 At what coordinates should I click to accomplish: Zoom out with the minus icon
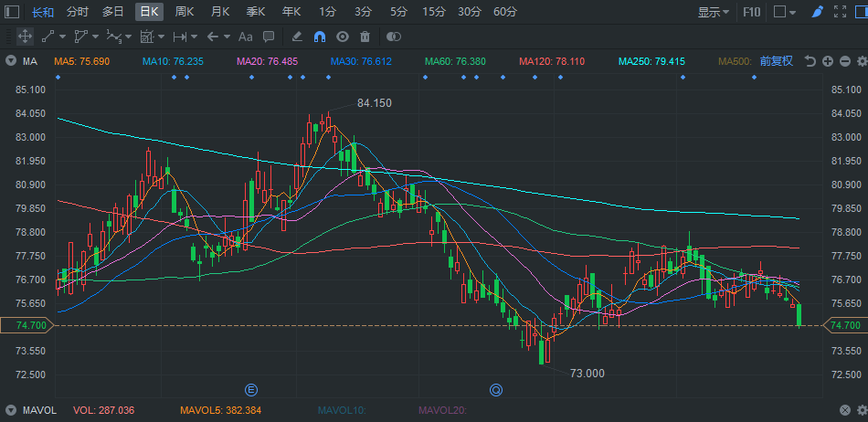[x=845, y=61]
